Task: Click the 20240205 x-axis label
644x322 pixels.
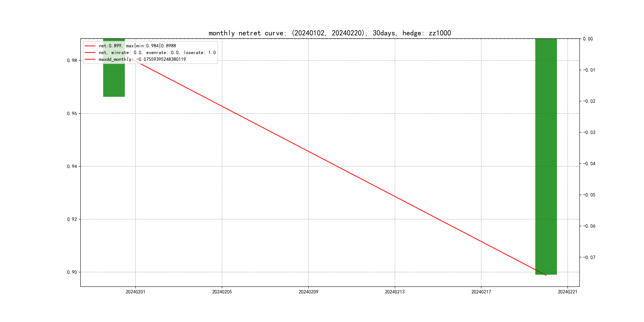Action: pos(222,292)
